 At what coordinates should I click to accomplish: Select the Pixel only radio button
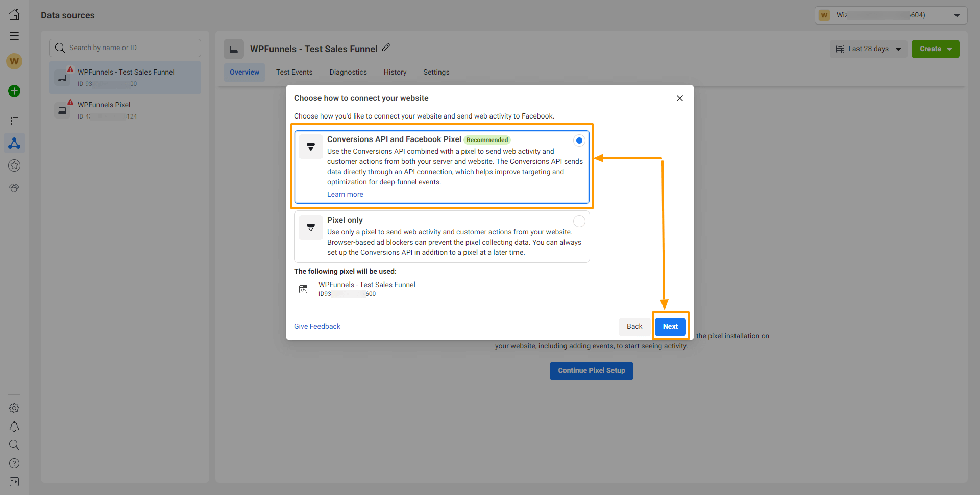[579, 221]
